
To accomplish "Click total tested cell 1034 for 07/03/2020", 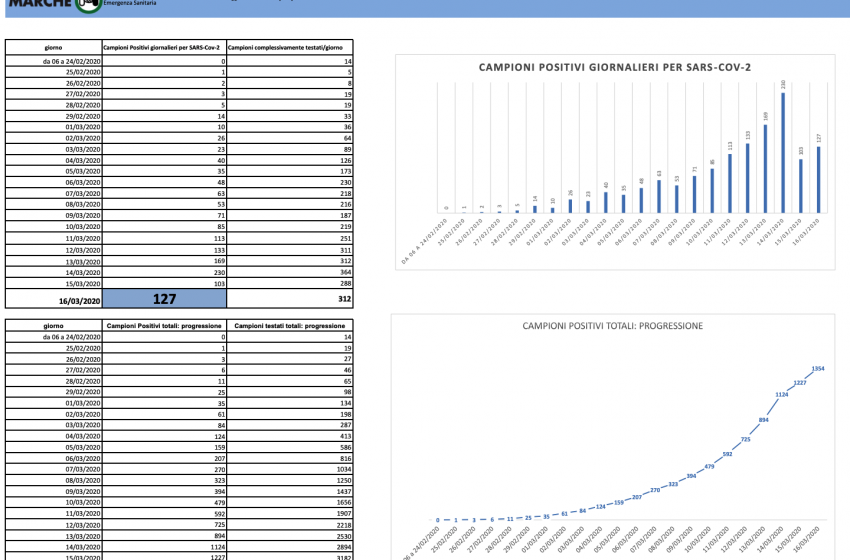I will tap(289, 469).
